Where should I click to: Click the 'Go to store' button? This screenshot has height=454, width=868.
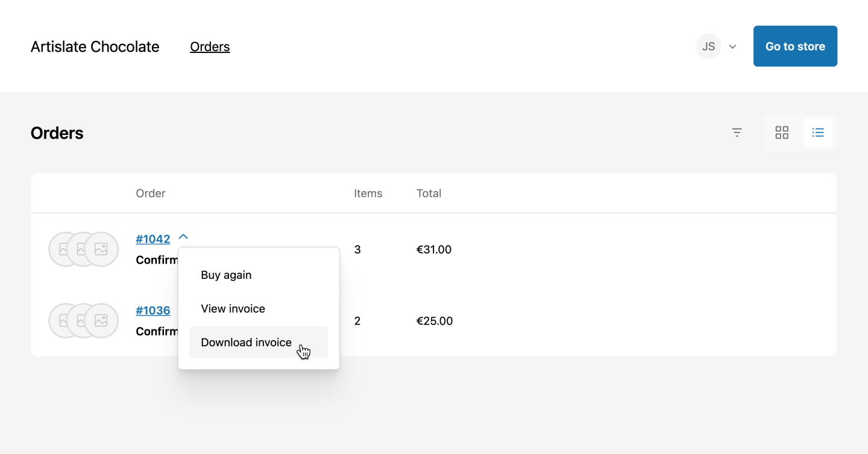795,46
